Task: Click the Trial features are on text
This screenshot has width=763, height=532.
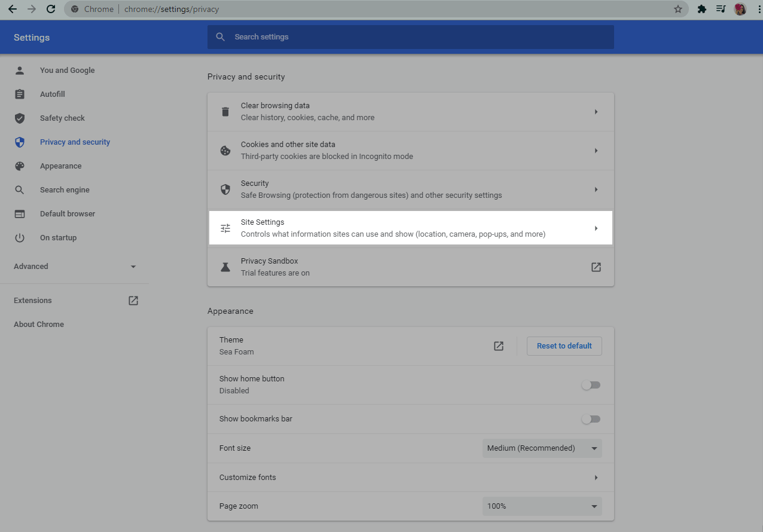Action: 275,273
